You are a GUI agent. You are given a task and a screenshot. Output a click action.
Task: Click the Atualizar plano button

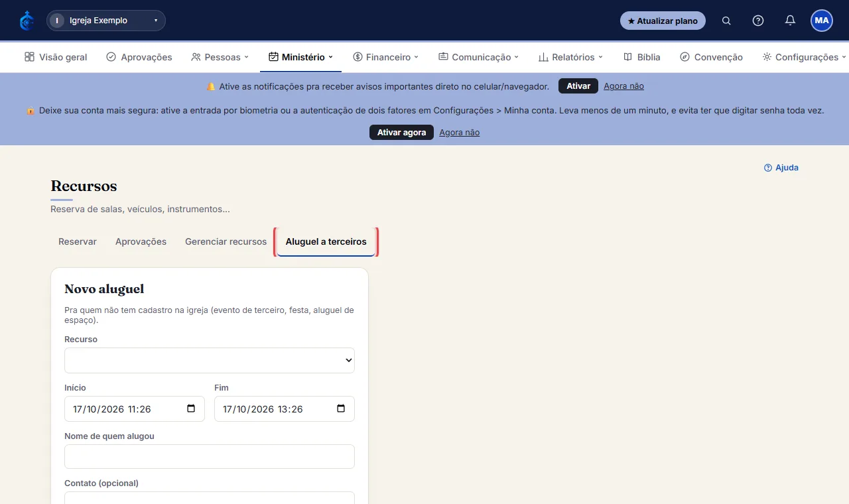[663, 21]
